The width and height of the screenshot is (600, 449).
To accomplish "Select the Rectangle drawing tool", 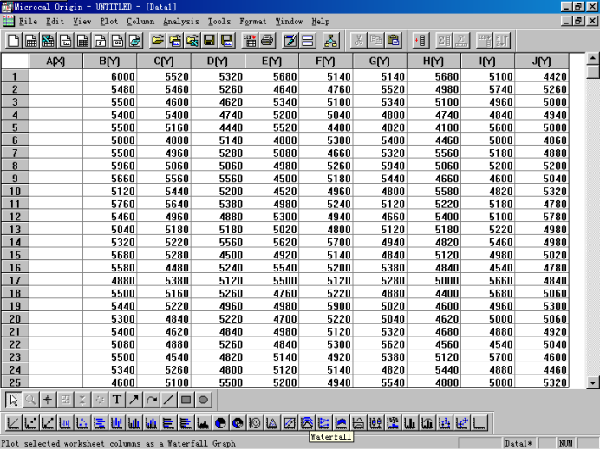I will point(185,399).
